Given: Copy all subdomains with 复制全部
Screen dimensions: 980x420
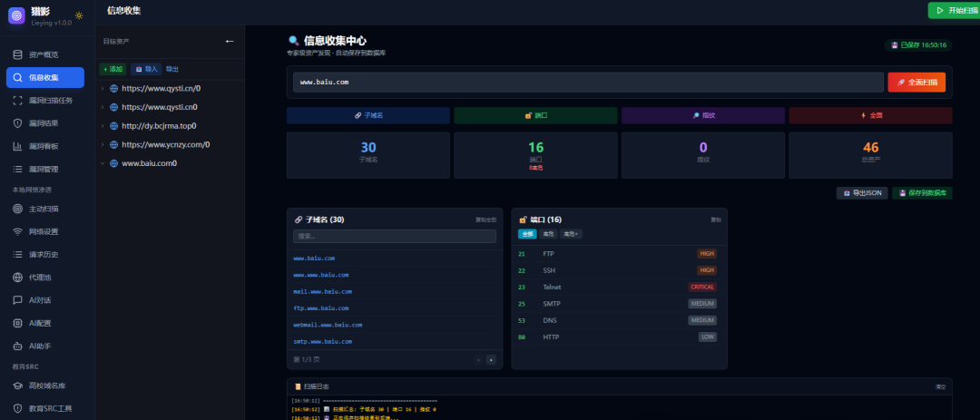Looking at the screenshot, I should pos(485,220).
